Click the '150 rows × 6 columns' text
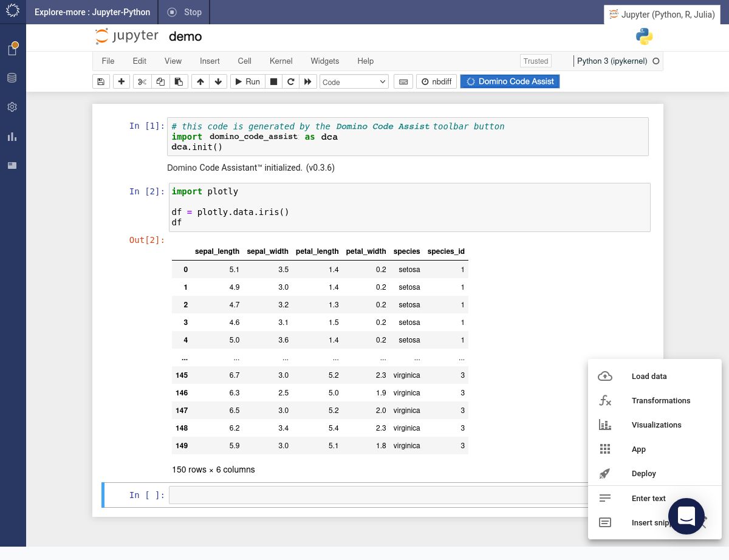The height and width of the screenshot is (560, 729). [x=213, y=470]
